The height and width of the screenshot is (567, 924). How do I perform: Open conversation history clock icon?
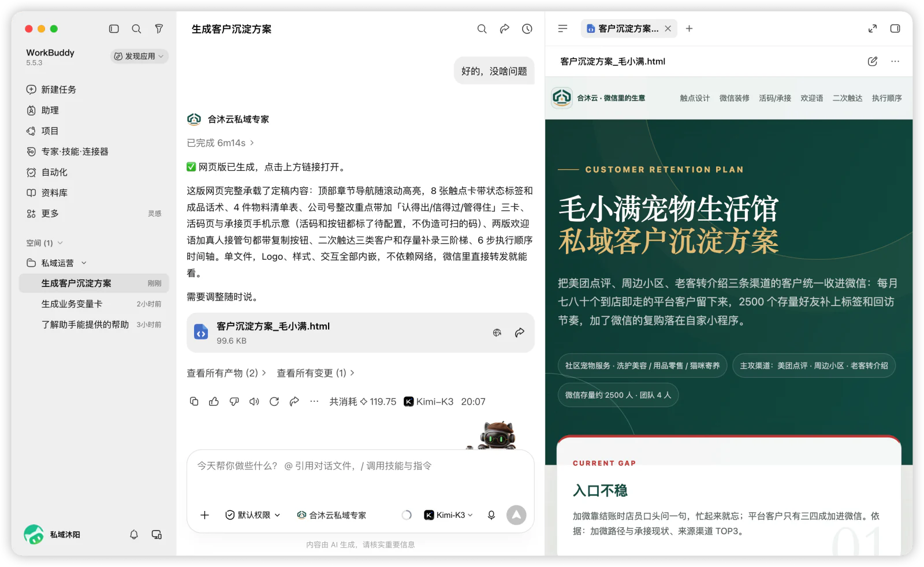(x=527, y=29)
